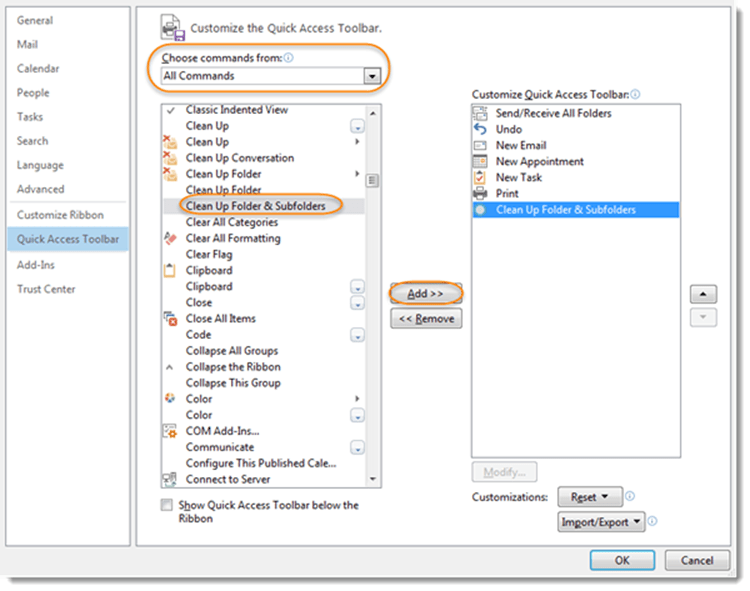The width and height of the screenshot is (750, 591).
Task: Select the Print icon in right list
Action: pos(479,193)
